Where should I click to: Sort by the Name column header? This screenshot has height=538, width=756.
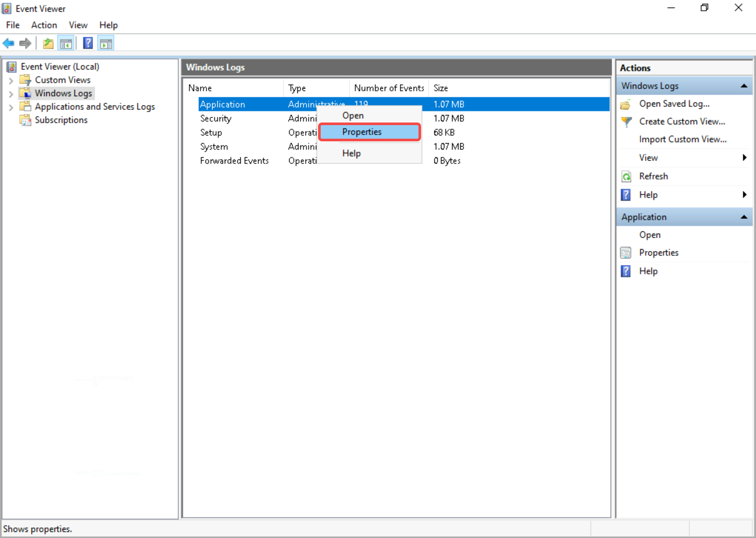pos(234,88)
